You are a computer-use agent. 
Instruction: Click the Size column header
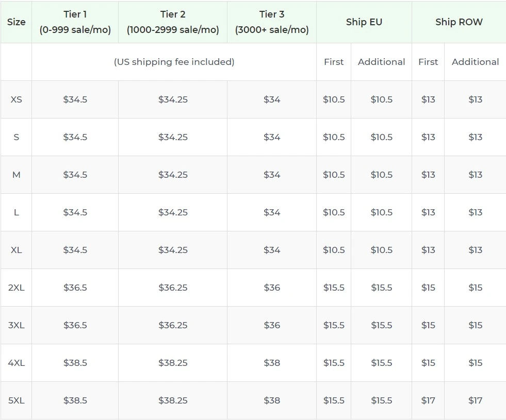[16, 22]
